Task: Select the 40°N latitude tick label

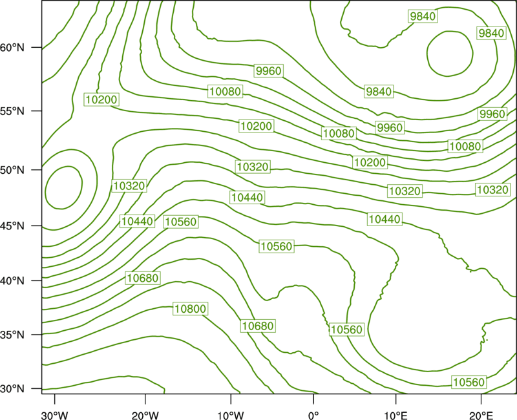Action: tap(12, 281)
